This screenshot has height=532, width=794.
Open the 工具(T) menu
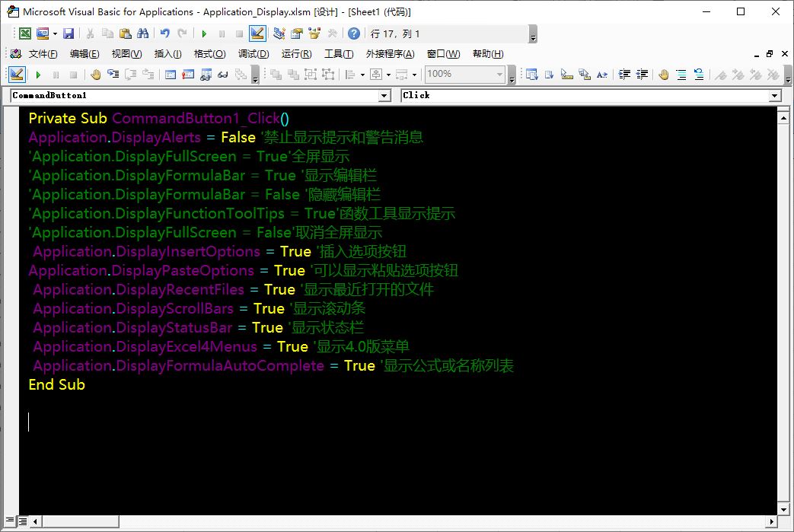[339, 53]
